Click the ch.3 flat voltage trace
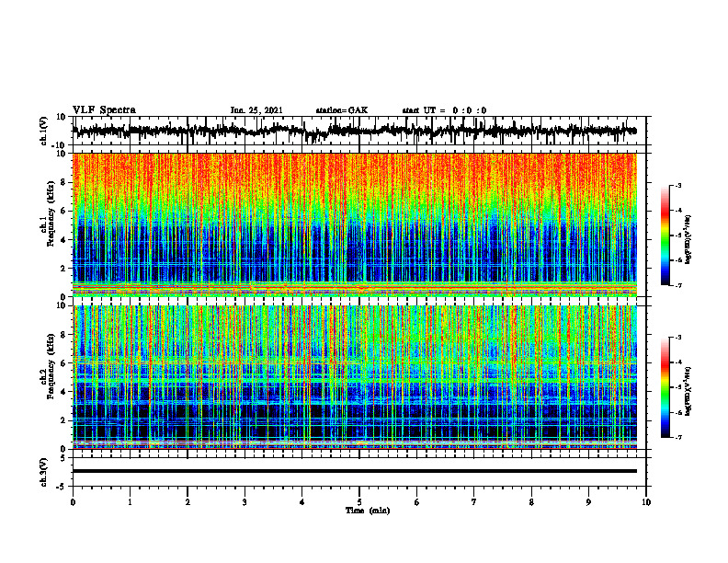 [x=355, y=471]
